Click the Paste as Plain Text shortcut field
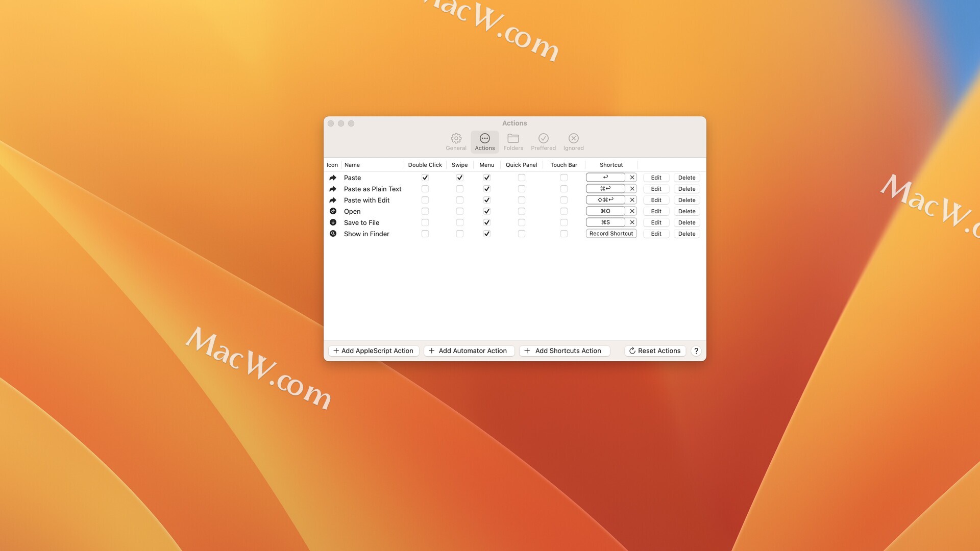 (x=605, y=189)
